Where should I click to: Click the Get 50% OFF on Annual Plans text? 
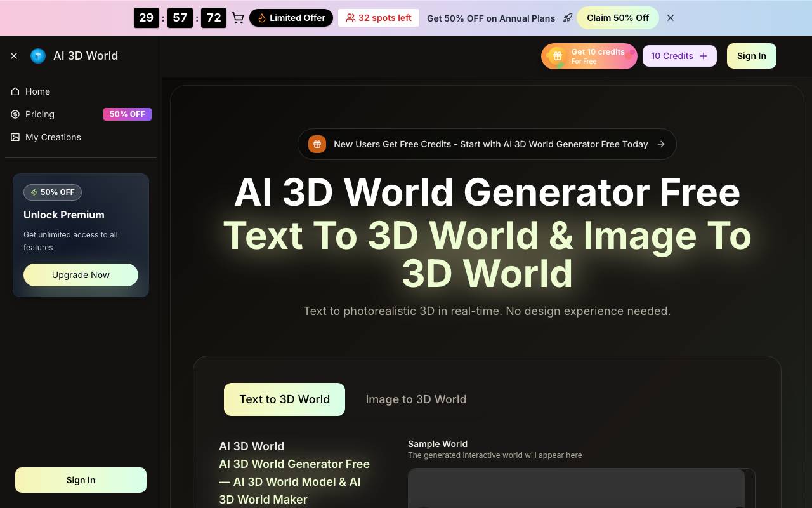click(x=491, y=18)
